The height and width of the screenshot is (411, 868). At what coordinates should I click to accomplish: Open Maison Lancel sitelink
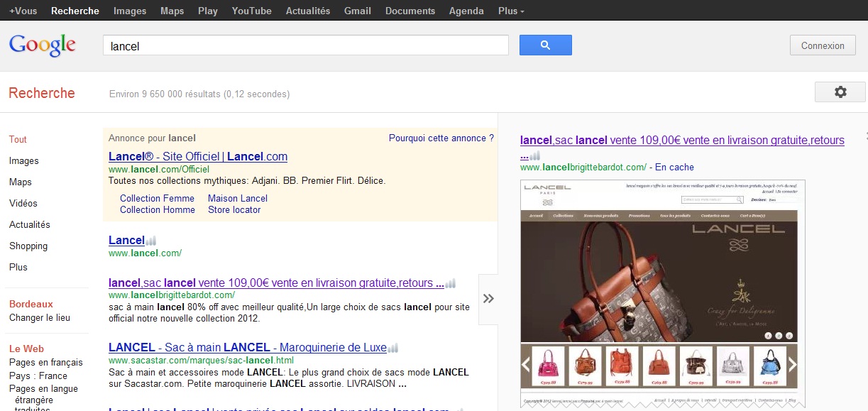click(x=238, y=198)
